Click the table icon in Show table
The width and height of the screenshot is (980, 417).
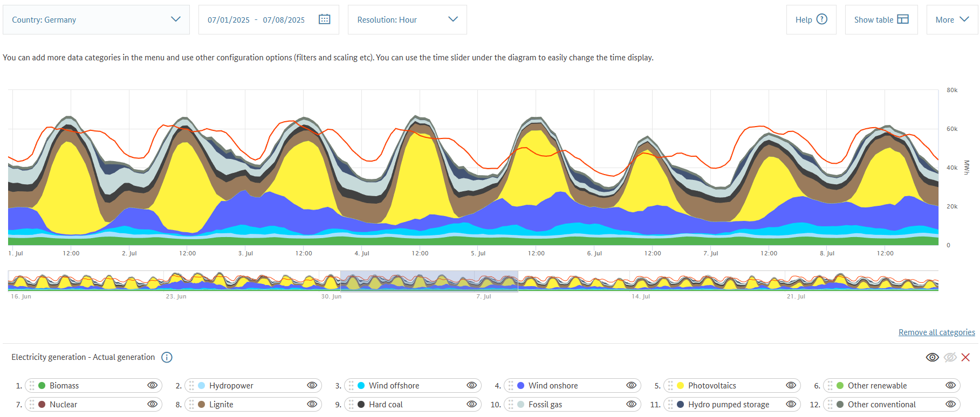click(x=903, y=19)
